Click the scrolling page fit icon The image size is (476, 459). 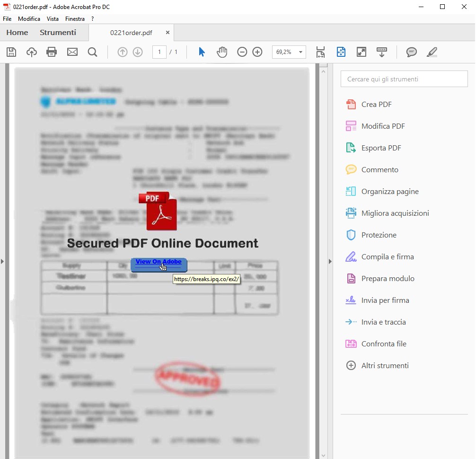pyautogui.click(x=320, y=52)
